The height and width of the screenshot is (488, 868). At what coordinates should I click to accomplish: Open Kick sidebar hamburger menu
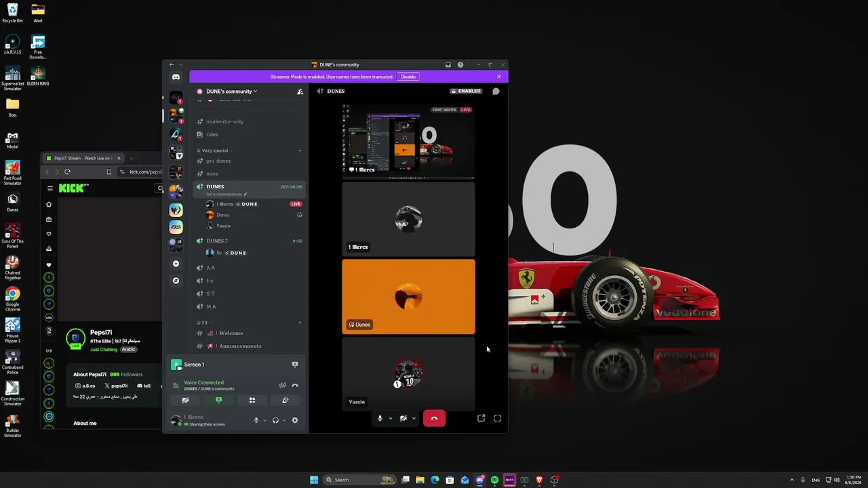(x=50, y=188)
